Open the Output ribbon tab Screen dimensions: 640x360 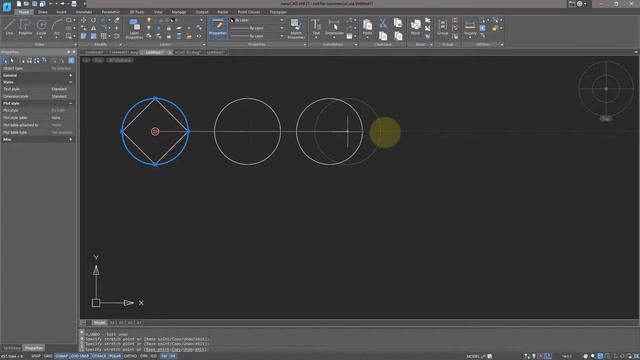pyautogui.click(x=202, y=12)
